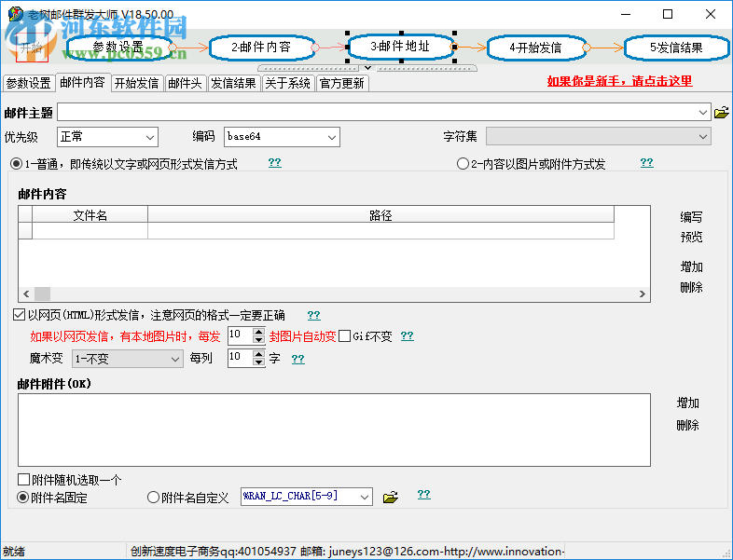Click into the 邮件主题 subject field
This screenshot has height=560, width=733.
tap(377, 112)
